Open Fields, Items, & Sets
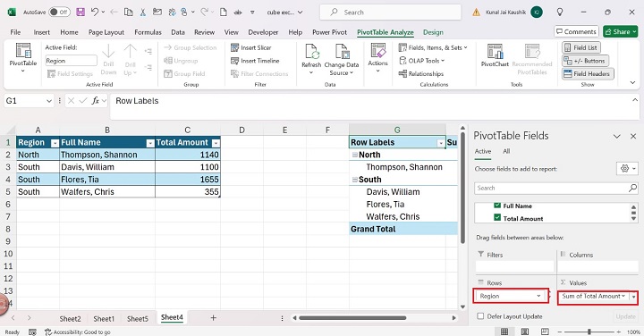The image size is (644, 336). [x=433, y=47]
